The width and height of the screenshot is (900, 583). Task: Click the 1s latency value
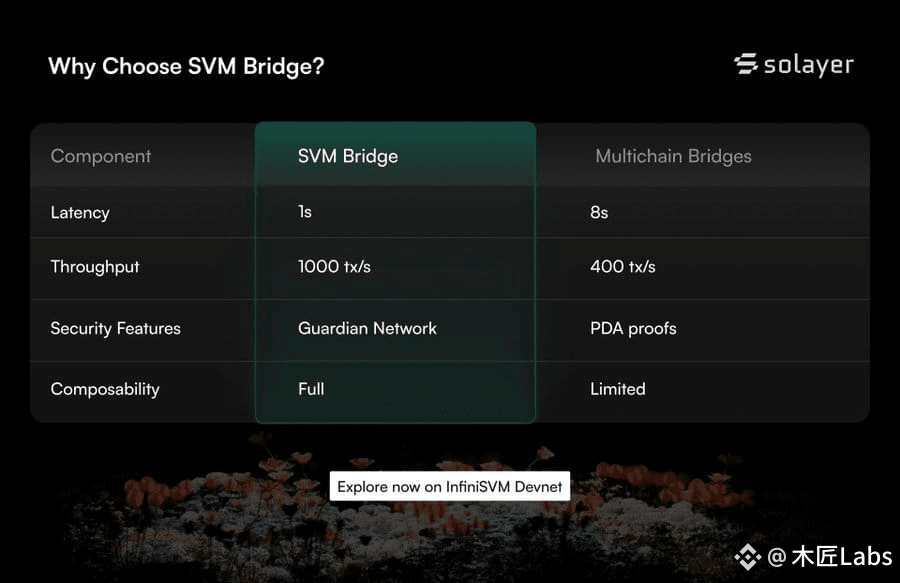pos(305,212)
